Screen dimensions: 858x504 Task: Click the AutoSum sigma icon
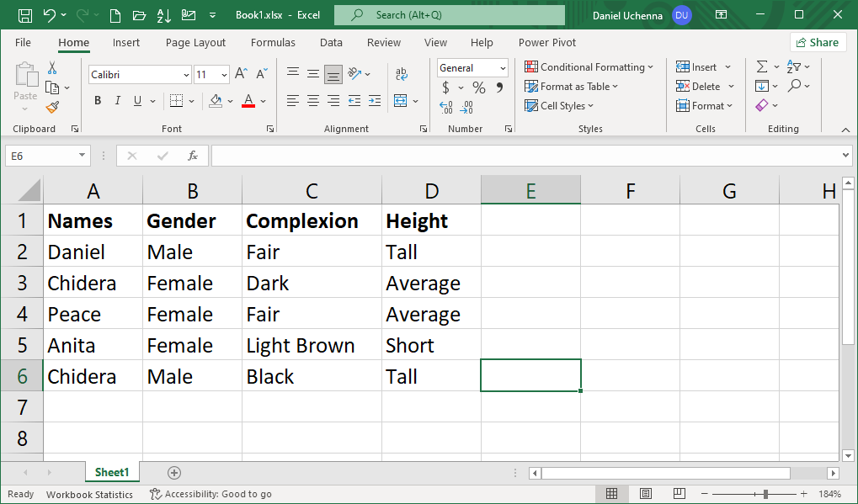click(x=762, y=66)
